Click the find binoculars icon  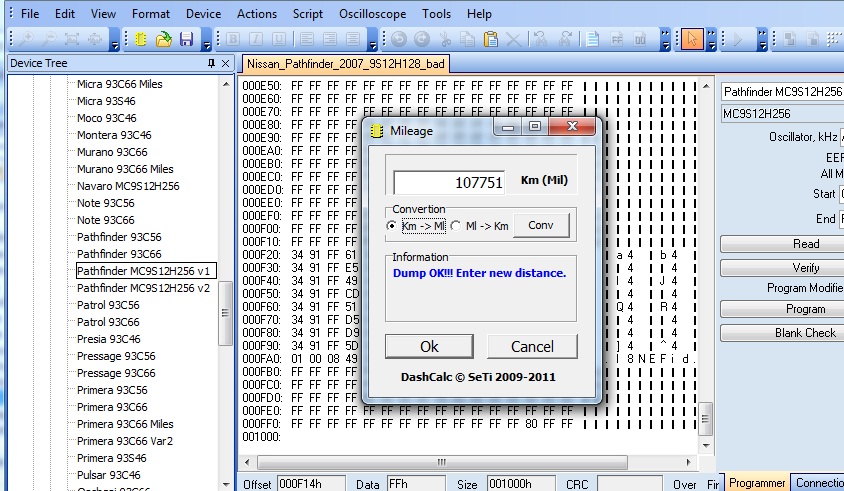(541, 39)
